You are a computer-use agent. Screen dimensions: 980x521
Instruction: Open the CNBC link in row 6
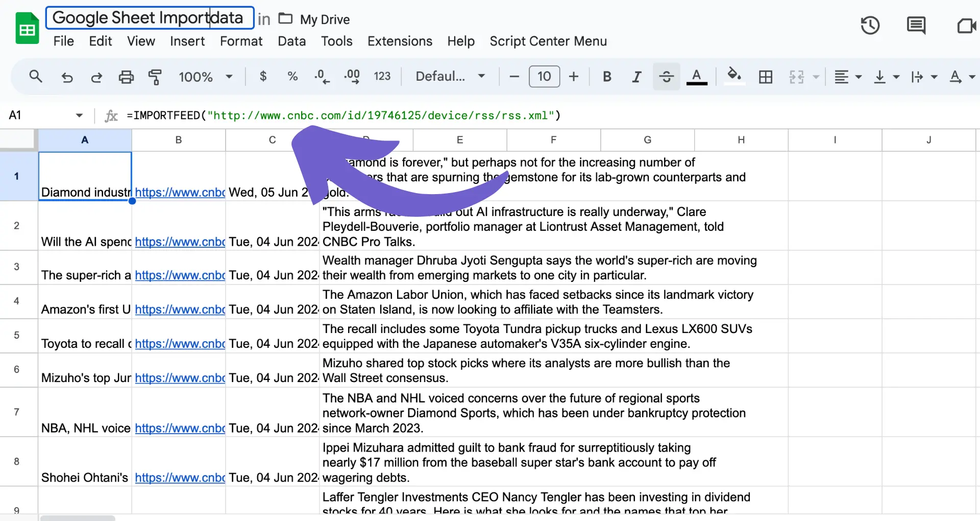tap(180, 378)
